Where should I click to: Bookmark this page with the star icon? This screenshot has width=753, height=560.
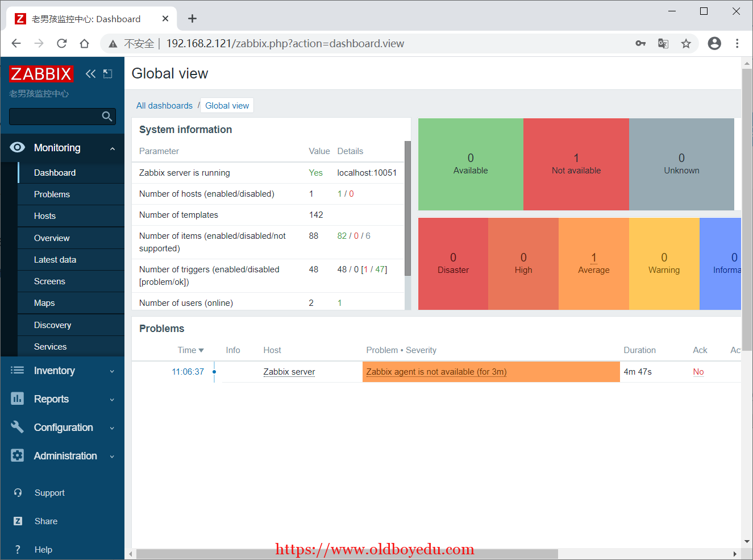[x=686, y=44]
